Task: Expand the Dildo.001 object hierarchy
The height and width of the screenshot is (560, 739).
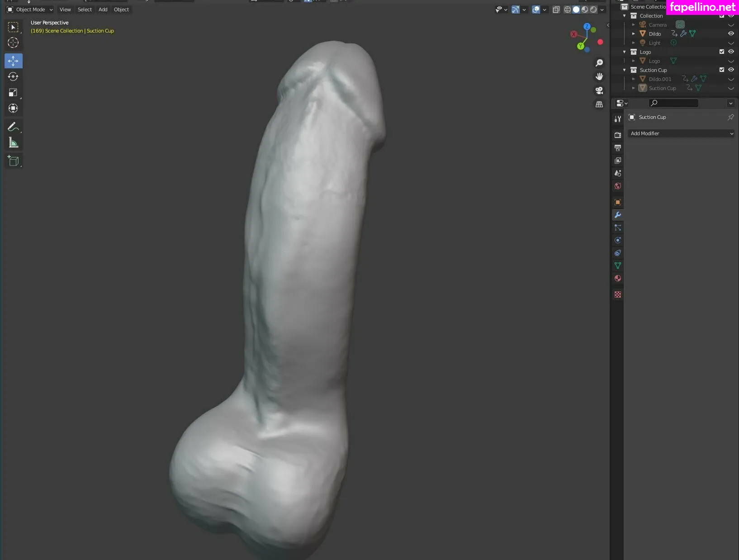Action: point(633,79)
